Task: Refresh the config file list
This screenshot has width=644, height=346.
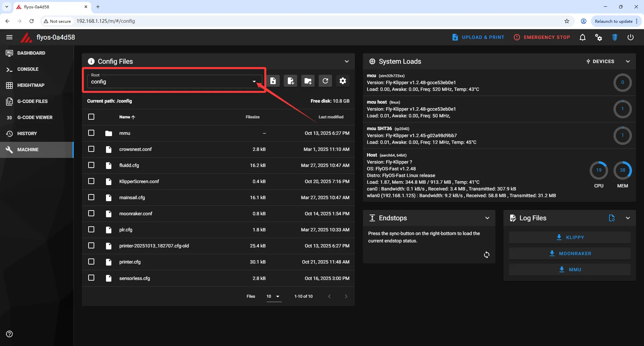Action: click(x=325, y=81)
